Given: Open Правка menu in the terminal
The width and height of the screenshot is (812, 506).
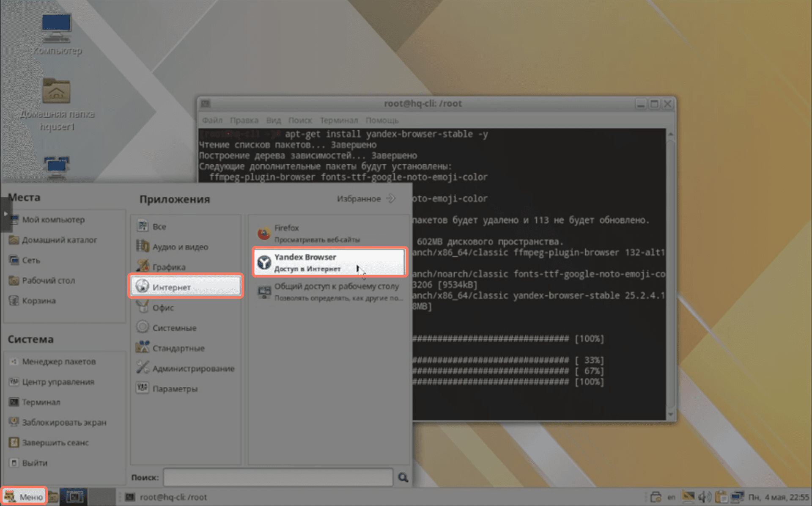Looking at the screenshot, I should coord(244,120).
